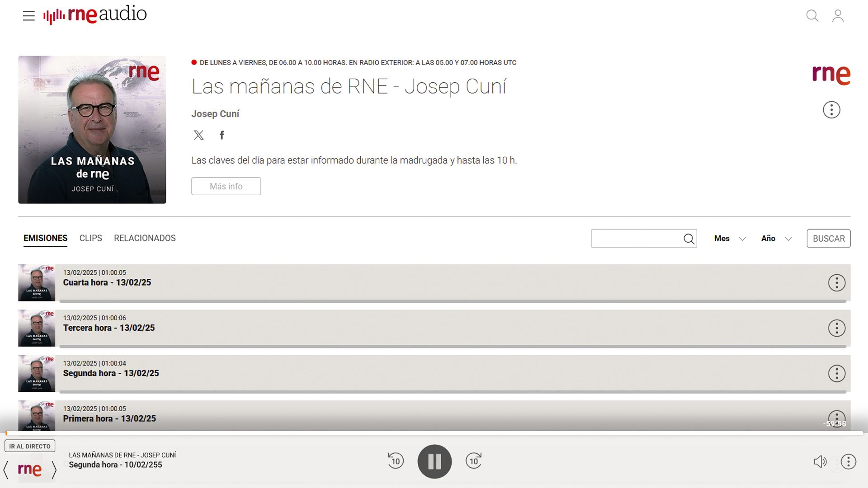Expand the Año dropdown
868x488 pixels.
776,239
